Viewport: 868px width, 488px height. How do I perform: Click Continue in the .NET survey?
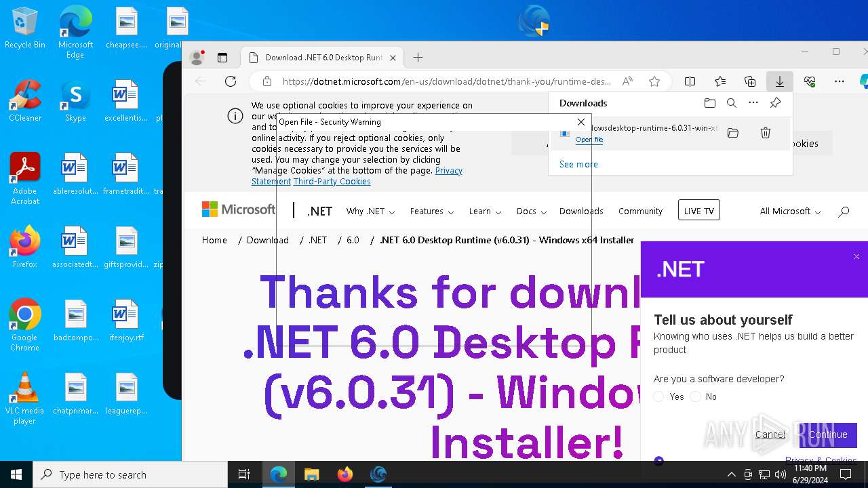pos(828,434)
